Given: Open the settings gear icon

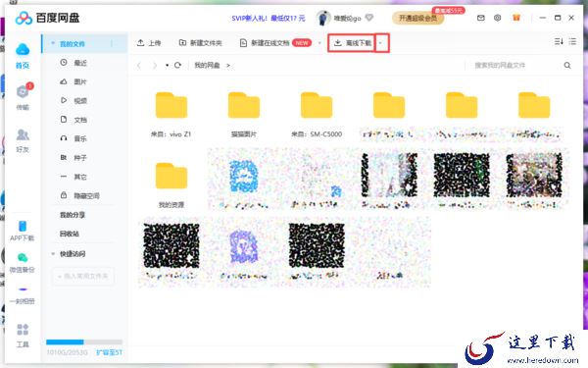Looking at the screenshot, I should [497, 18].
